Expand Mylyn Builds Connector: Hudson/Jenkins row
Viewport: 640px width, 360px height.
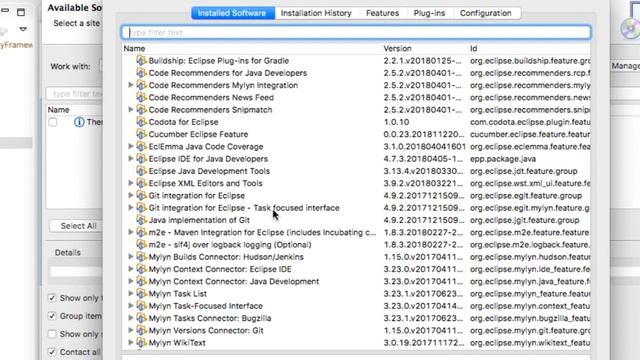click(x=131, y=257)
